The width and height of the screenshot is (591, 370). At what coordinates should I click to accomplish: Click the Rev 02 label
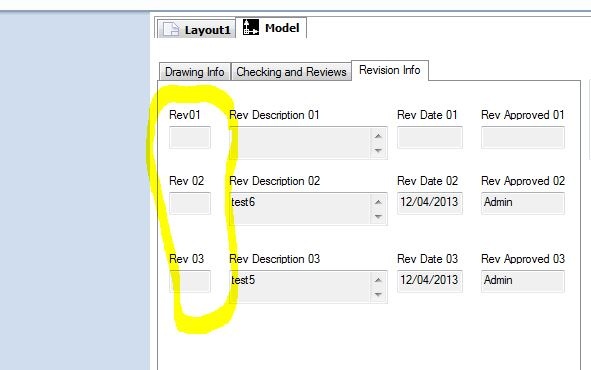click(187, 181)
